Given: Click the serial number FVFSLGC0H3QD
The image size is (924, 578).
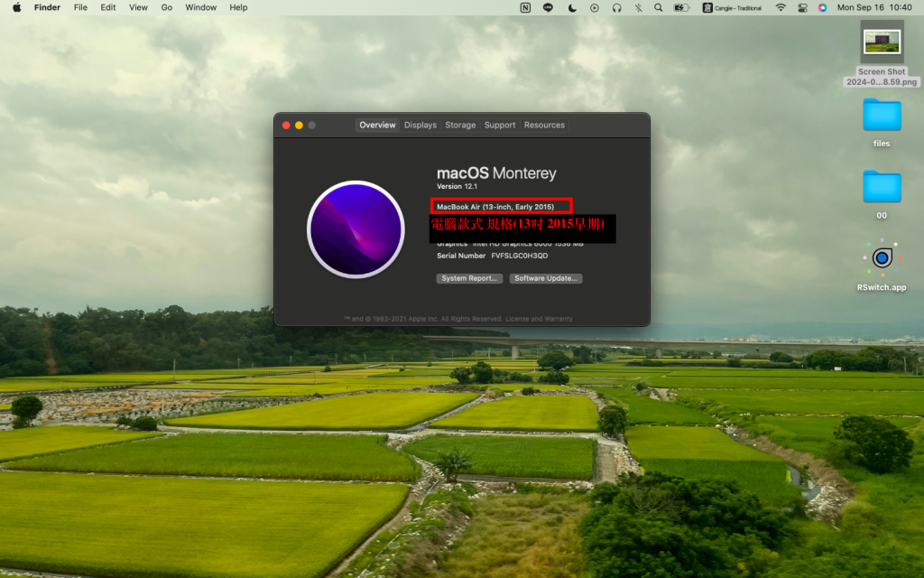Looking at the screenshot, I should 519,256.
